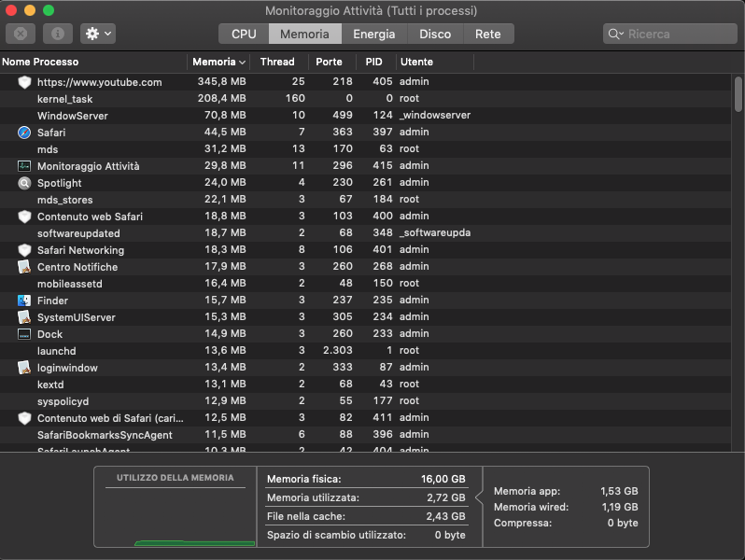Select syspolicyd process name

click(x=63, y=402)
